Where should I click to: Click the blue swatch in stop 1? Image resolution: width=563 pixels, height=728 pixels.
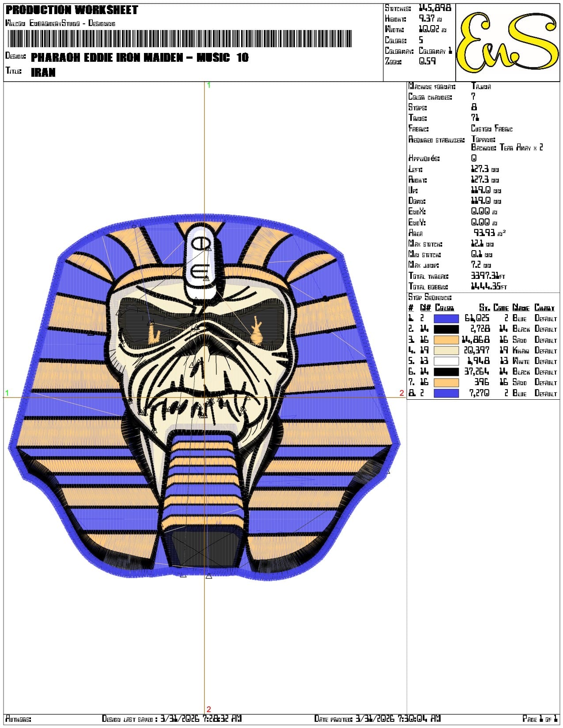point(446,319)
